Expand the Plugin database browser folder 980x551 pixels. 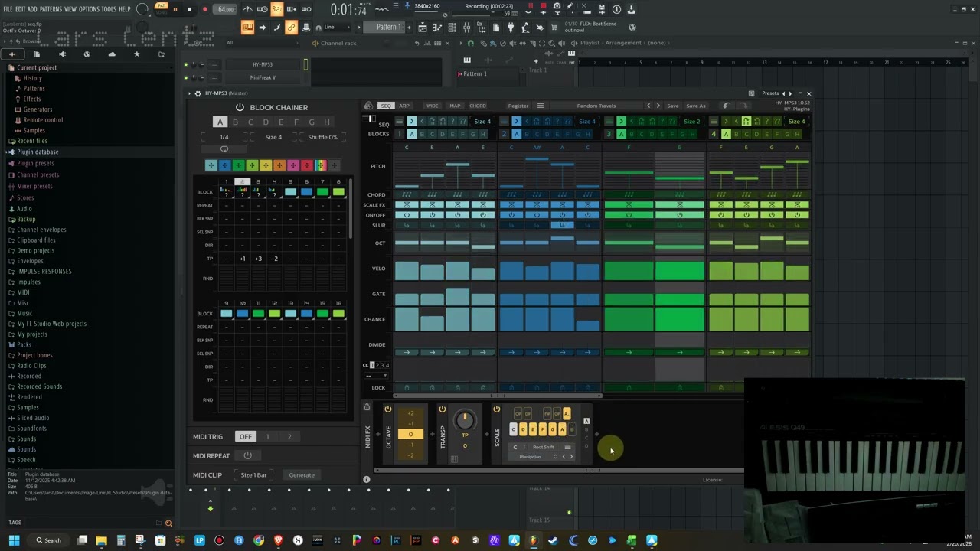pyautogui.click(x=38, y=152)
